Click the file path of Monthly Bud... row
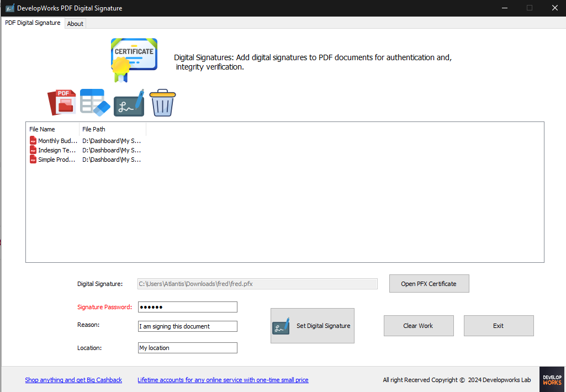The width and height of the screenshot is (566, 392). tap(112, 140)
